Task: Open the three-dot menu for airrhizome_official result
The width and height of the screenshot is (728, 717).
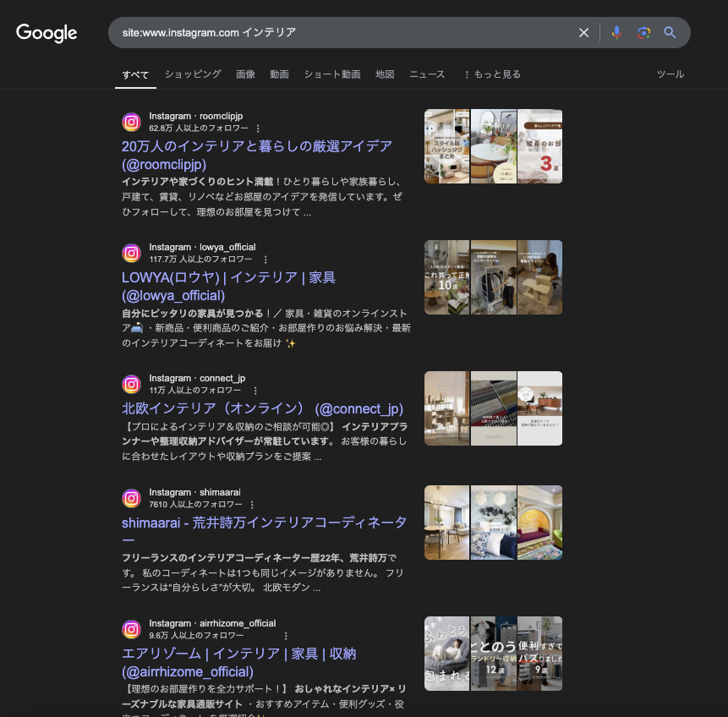Action: [x=286, y=635]
